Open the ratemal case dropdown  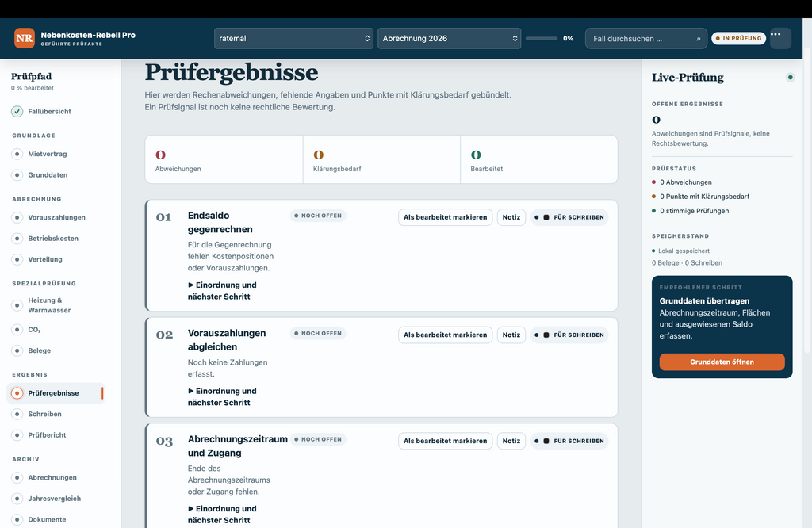293,38
